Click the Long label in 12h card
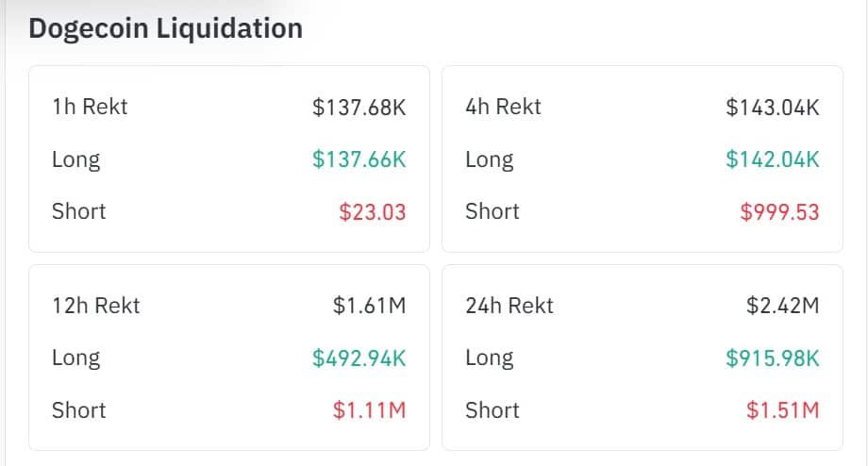 (x=75, y=358)
